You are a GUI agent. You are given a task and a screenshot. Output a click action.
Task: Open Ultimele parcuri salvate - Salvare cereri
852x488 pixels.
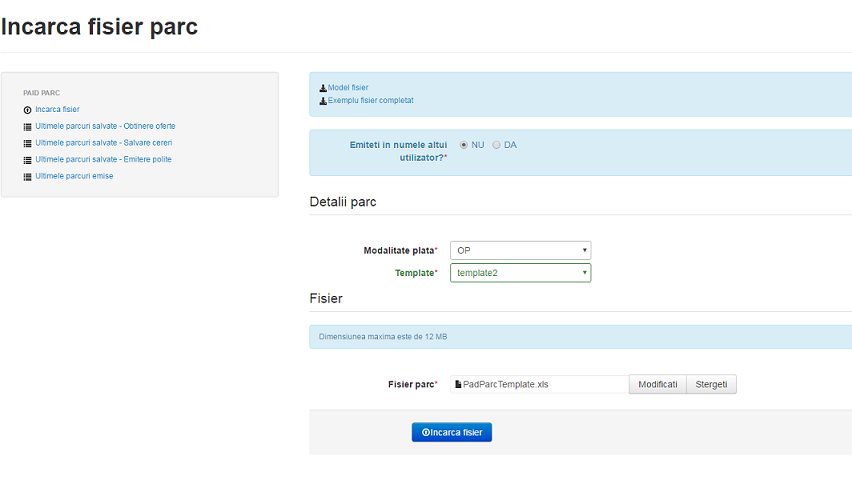pyautogui.click(x=104, y=143)
